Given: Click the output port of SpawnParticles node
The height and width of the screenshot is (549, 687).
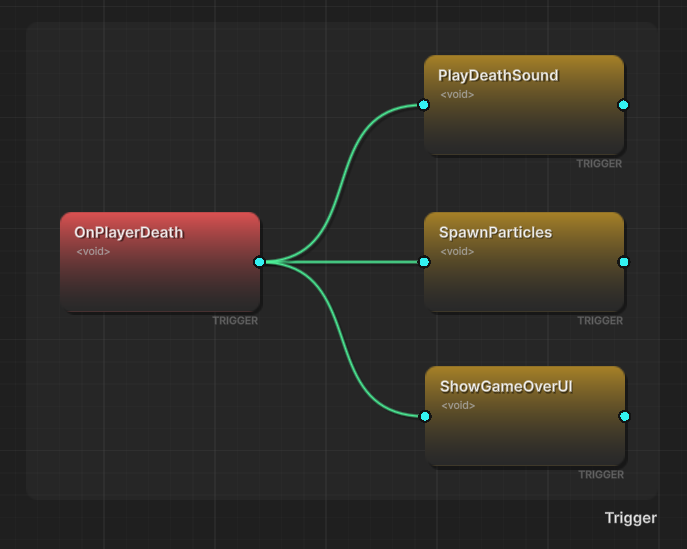Looking at the screenshot, I should (623, 262).
